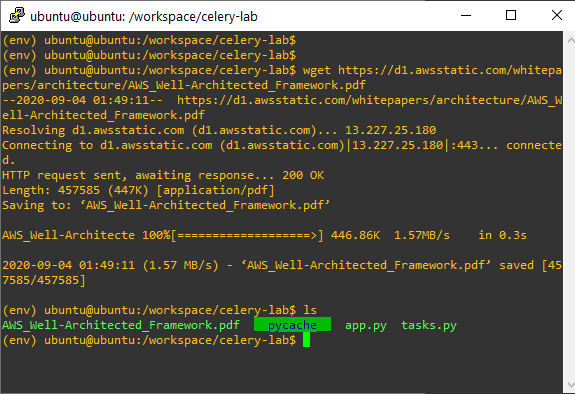Image resolution: width=575 pixels, height=394 pixels.
Task: Click the '--2020-09-04 01:49:11--' timestamp
Action: (x=83, y=100)
